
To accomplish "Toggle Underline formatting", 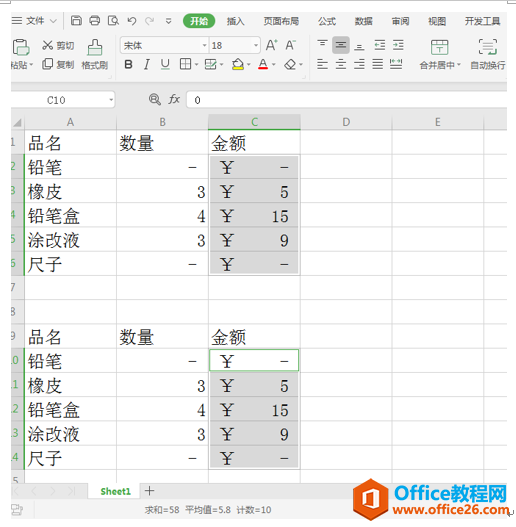I will [165, 64].
